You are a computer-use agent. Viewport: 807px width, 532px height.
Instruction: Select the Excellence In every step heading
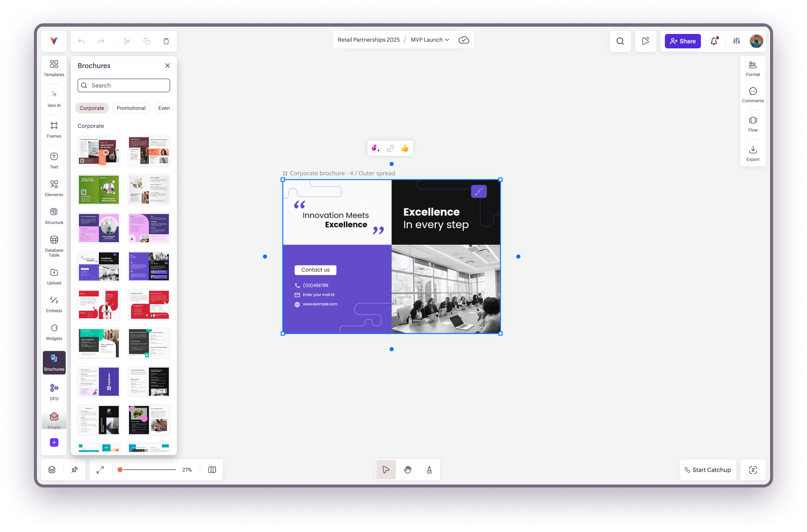[436, 218]
